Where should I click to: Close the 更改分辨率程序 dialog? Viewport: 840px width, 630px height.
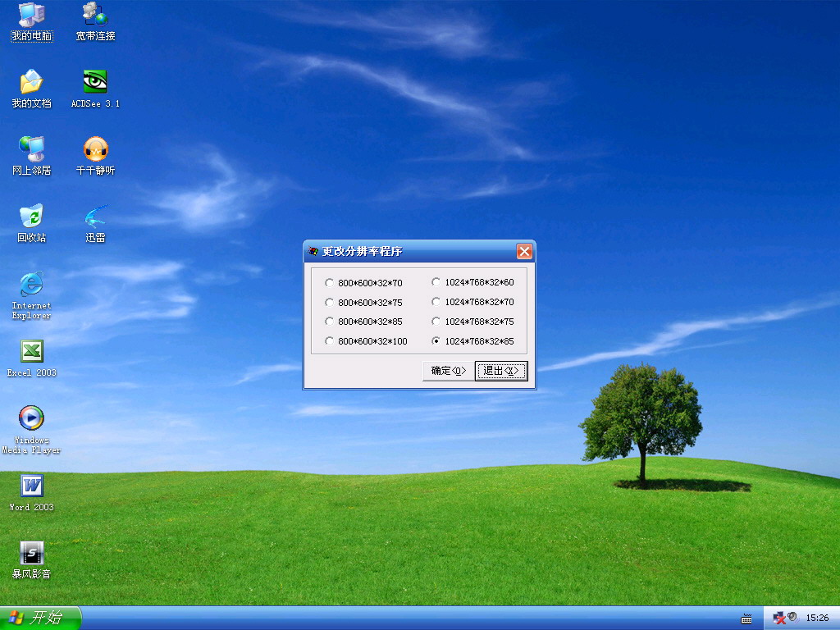pos(524,251)
